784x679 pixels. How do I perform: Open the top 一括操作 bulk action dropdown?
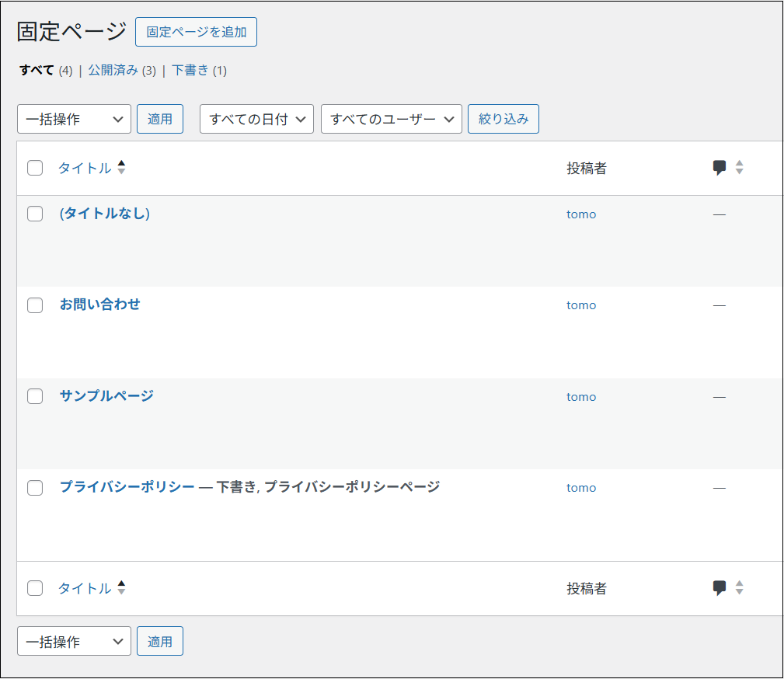(74, 119)
